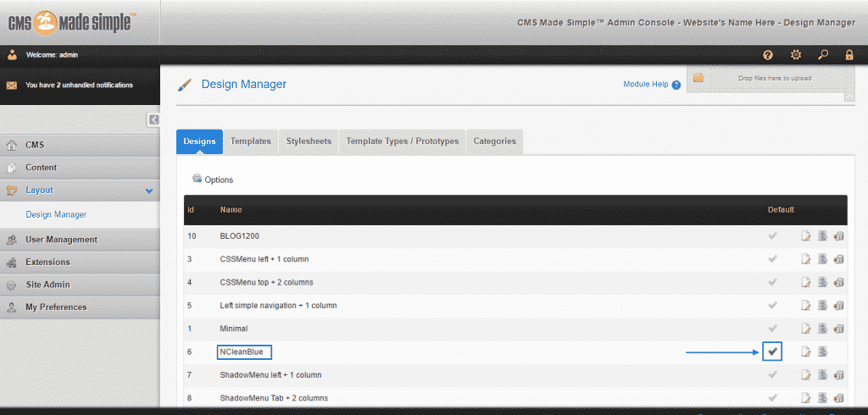Export the NCleanBlue design
This screenshot has height=415, width=868.
[822, 351]
